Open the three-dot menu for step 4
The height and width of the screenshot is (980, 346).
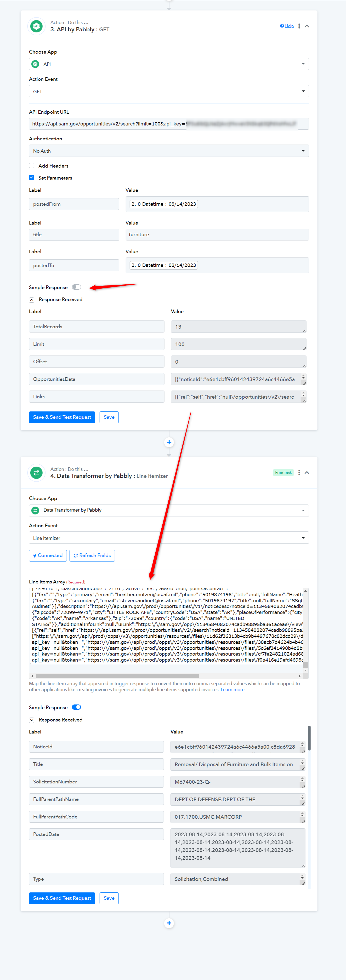pyautogui.click(x=299, y=473)
